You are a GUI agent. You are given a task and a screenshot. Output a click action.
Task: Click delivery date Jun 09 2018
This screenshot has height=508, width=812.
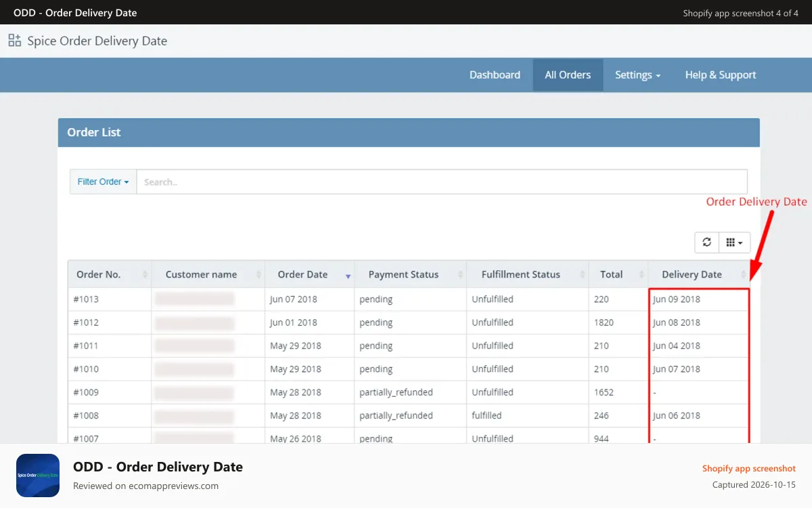tap(677, 299)
